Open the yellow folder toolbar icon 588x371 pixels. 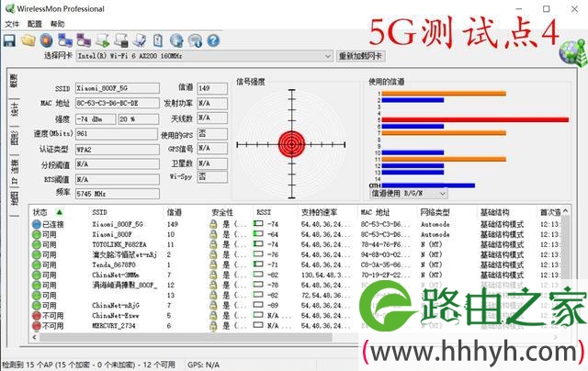pyautogui.click(x=28, y=40)
